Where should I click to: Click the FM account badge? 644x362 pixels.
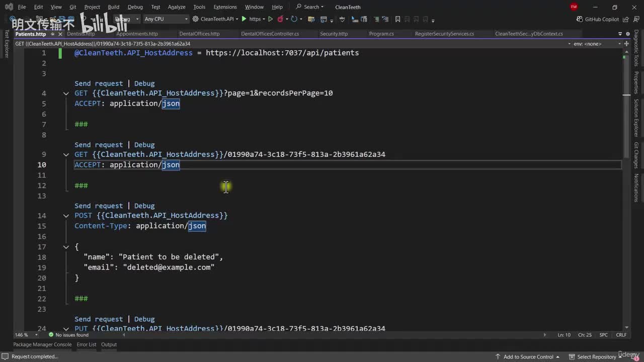574,7
